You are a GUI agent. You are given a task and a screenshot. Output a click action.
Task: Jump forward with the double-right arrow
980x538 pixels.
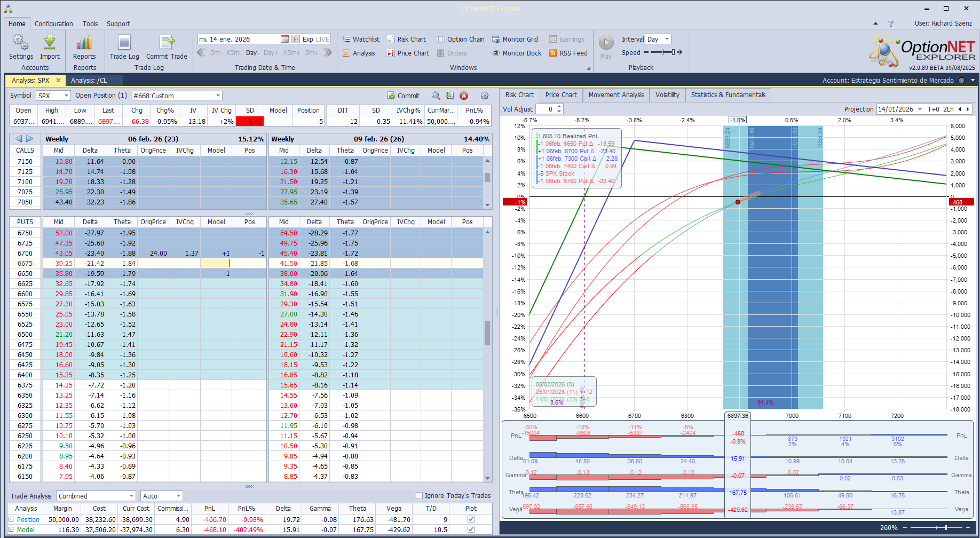328,52
